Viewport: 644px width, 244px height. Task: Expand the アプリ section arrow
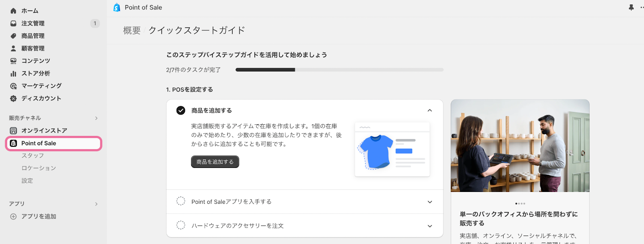[x=96, y=204]
